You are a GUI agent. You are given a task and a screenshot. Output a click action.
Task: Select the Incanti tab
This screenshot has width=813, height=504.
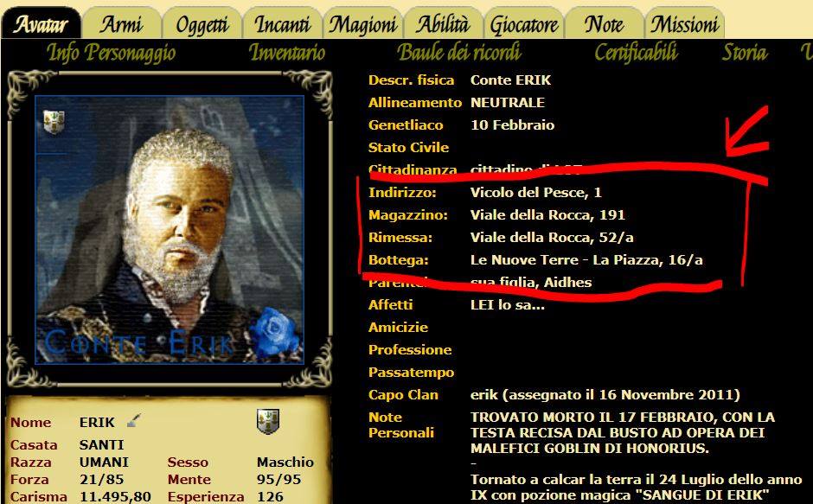(283, 24)
